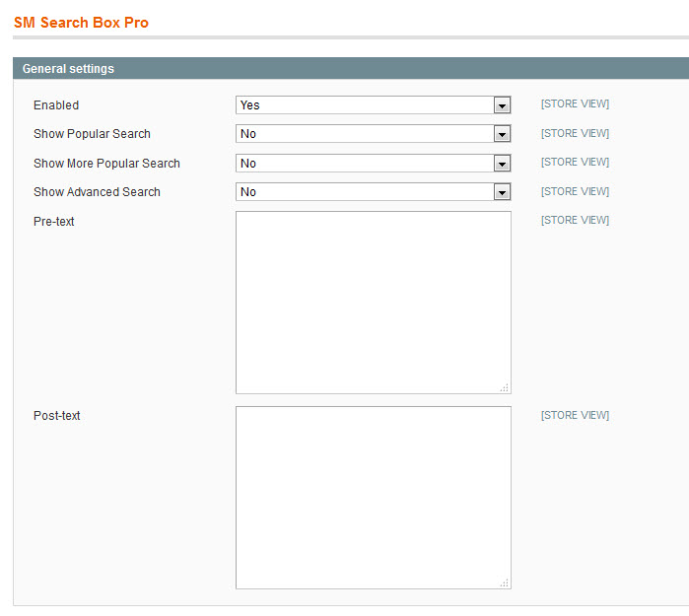
Task: Click the Post-text textarea resize grip
Action: [505, 582]
